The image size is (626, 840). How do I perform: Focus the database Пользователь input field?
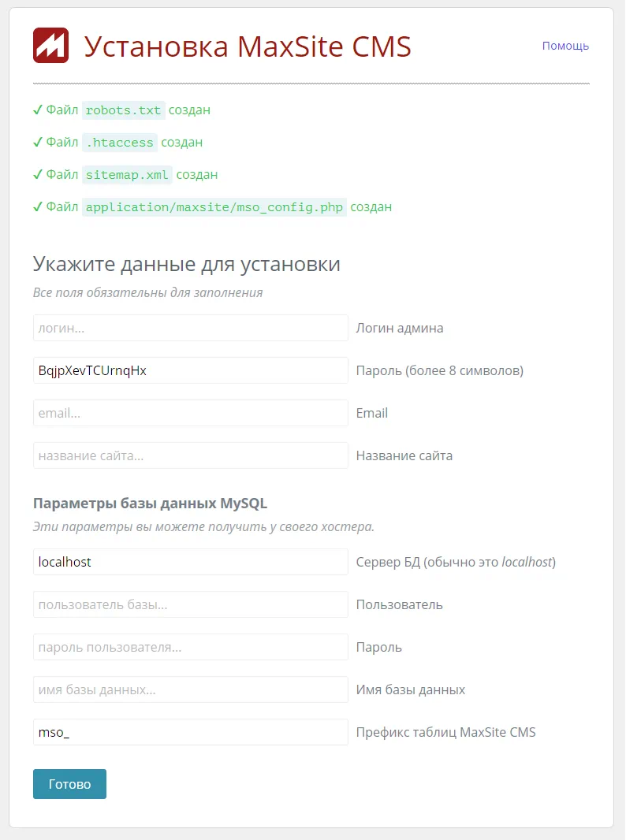(x=191, y=604)
